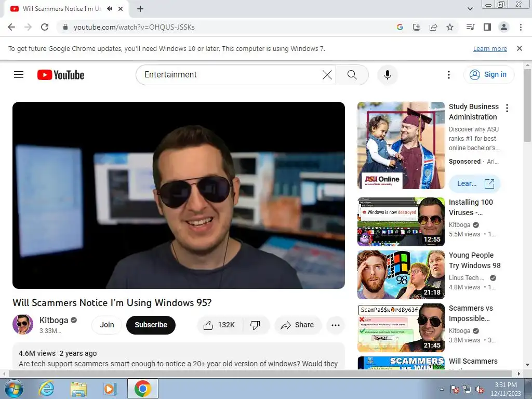This screenshot has width=532, height=399.
Task: Open 'Scammers vs Impossible' video title
Action: click(x=471, y=313)
